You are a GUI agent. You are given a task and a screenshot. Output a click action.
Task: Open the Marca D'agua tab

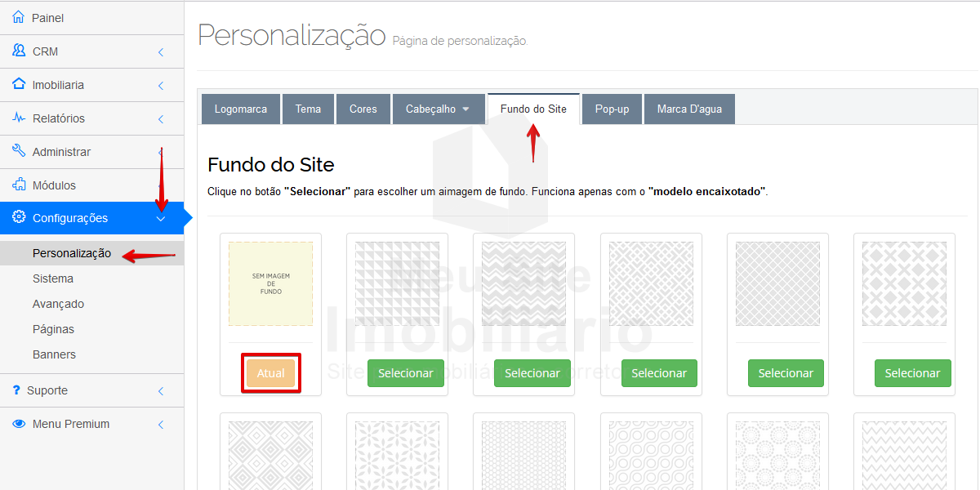tap(689, 109)
